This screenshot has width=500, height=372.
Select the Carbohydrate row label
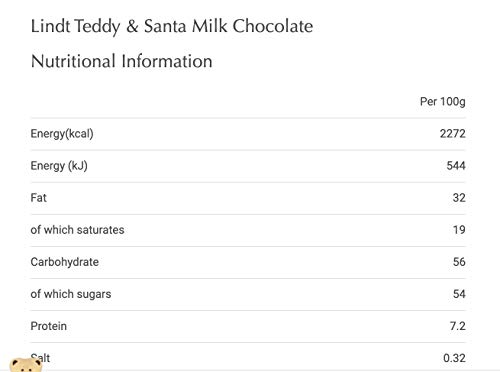pos(65,262)
